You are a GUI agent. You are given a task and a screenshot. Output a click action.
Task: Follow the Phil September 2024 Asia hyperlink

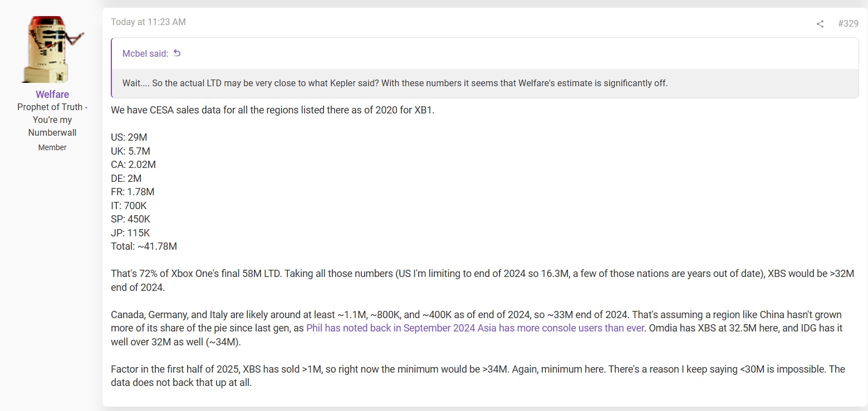point(474,328)
